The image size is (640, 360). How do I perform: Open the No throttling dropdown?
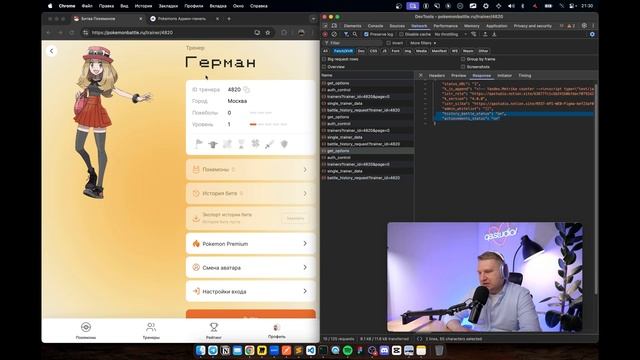450,34
